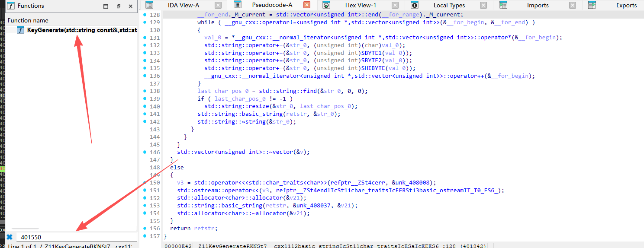Open the Local Types tab
The width and height of the screenshot is (644, 248).
(449, 5)
